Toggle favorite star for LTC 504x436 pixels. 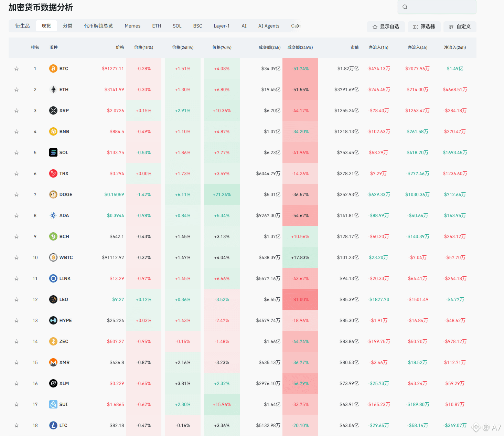pyautogui.click(x=17, y=425)
